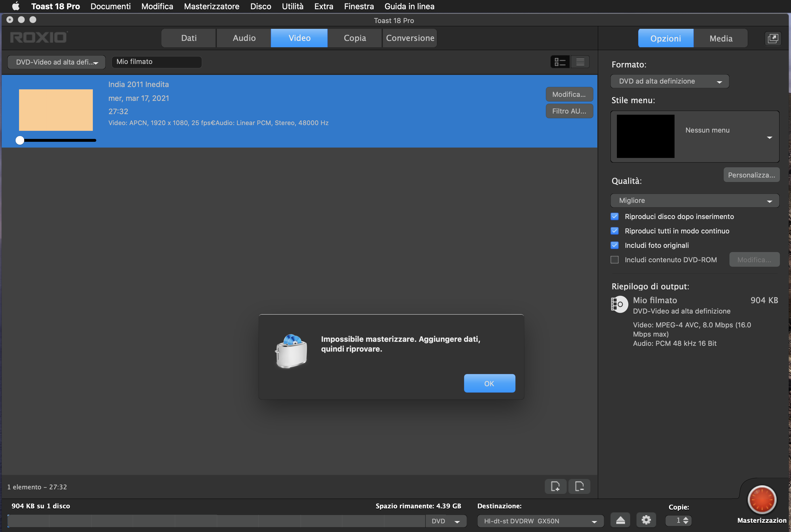
Task: Switch to the Copia tab
Action: point(355,38)
